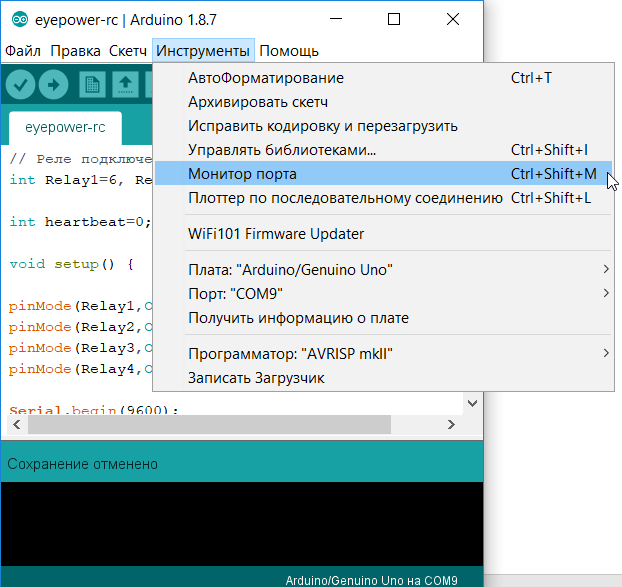This screenshot has height=587, width=622.
Task: Click the "Сохранение отменено" status message
Action: 83,464
